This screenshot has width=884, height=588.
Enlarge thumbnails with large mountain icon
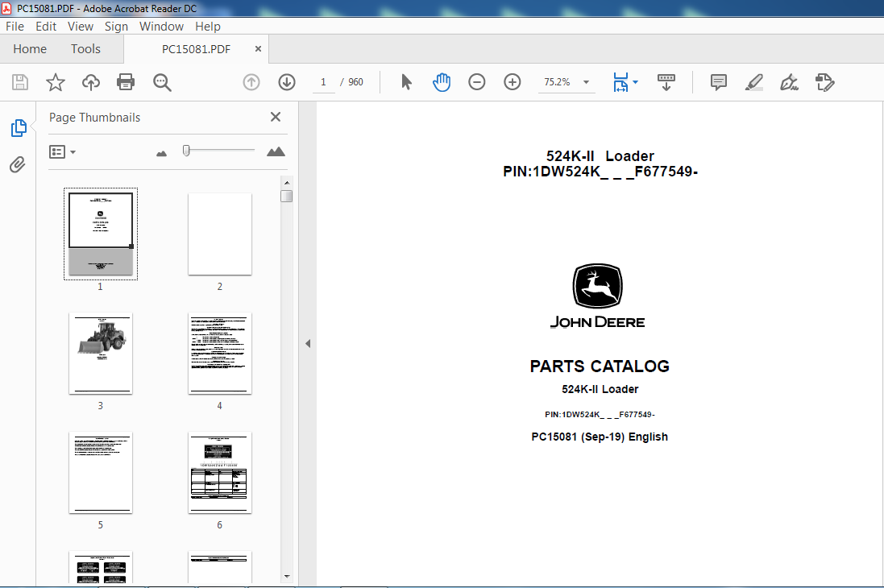(276, 151)
